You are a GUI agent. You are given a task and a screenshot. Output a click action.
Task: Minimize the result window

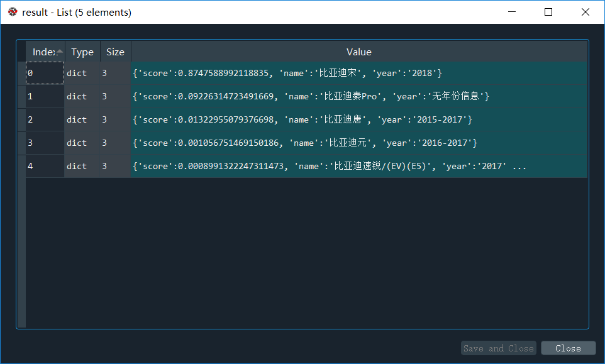point(512,12)
